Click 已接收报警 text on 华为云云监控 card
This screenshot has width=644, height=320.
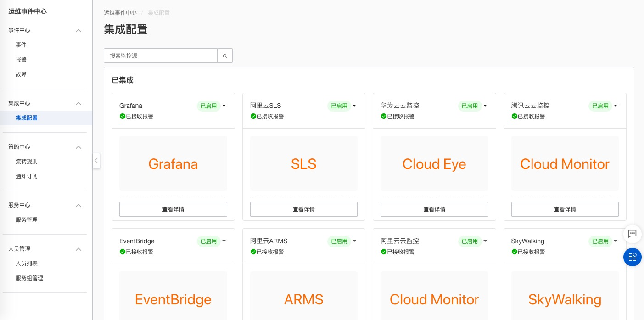coord(401,117)
